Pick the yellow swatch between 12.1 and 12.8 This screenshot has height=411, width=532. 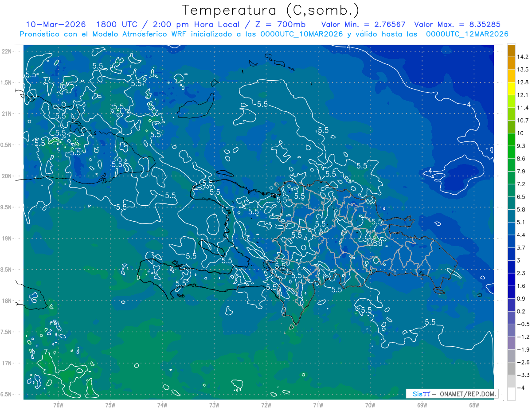point(511,89)
